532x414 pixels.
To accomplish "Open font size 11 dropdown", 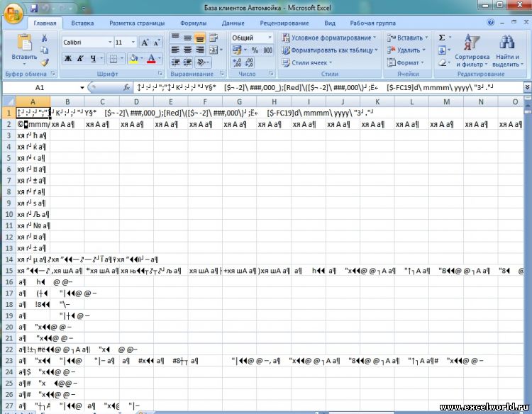I will point(133,43).
